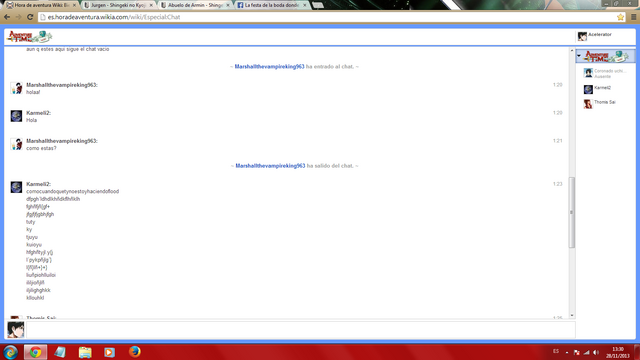Open the Windows Start menu

[10, 352]
